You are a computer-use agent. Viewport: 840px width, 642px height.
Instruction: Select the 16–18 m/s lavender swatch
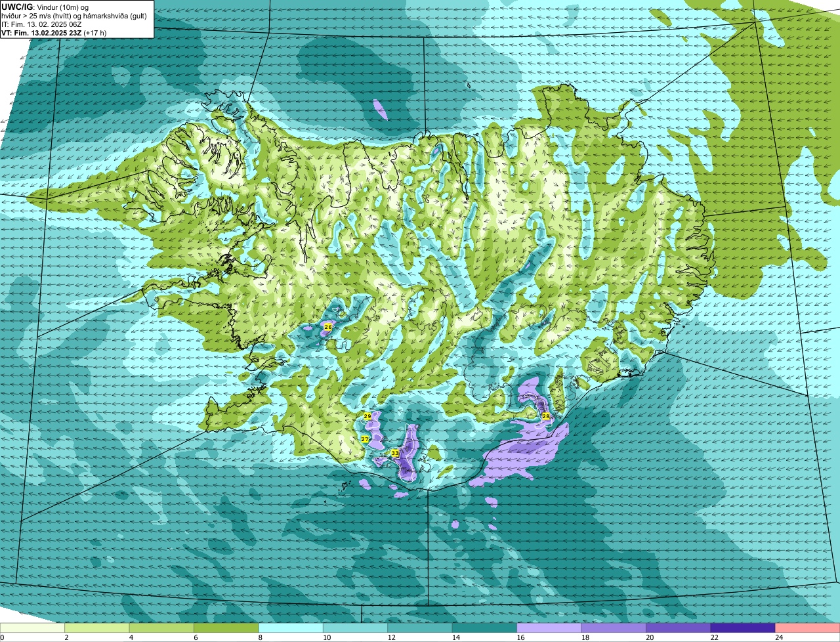[549, 628]
